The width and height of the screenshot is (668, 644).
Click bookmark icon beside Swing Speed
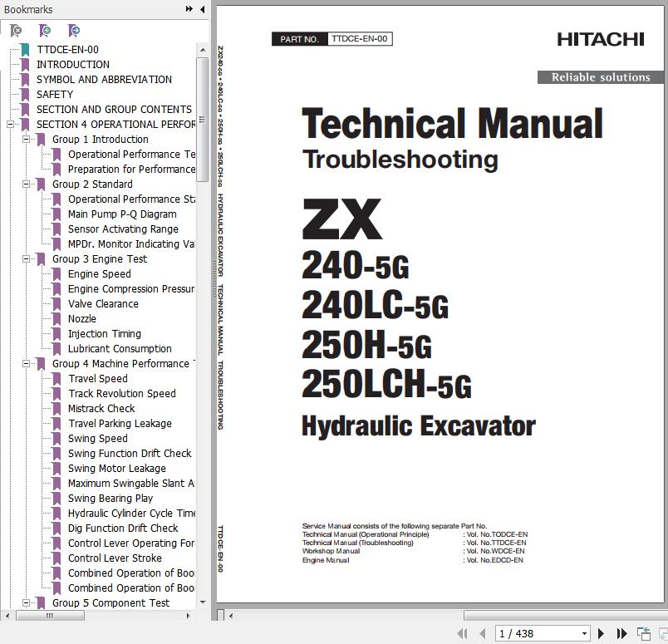(x=56, y=439)
